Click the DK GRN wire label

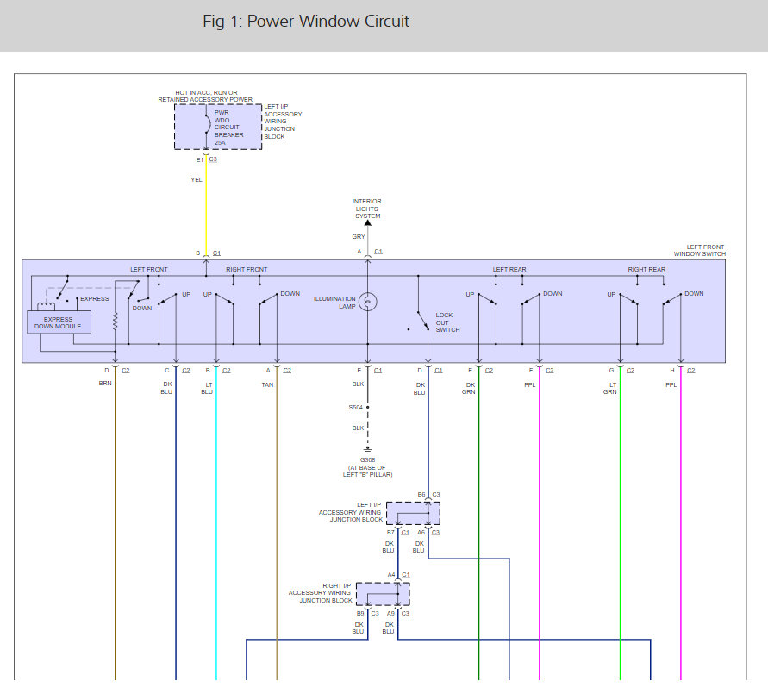tap(469, 389)
